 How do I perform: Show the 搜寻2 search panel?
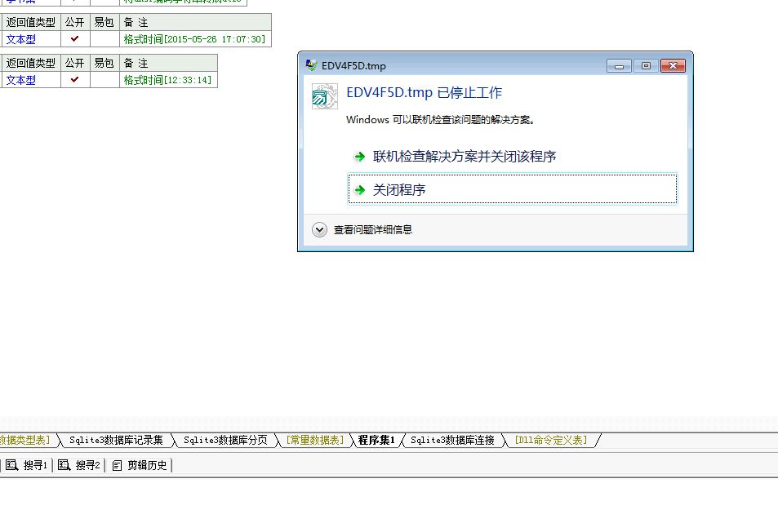pos(79,465)
